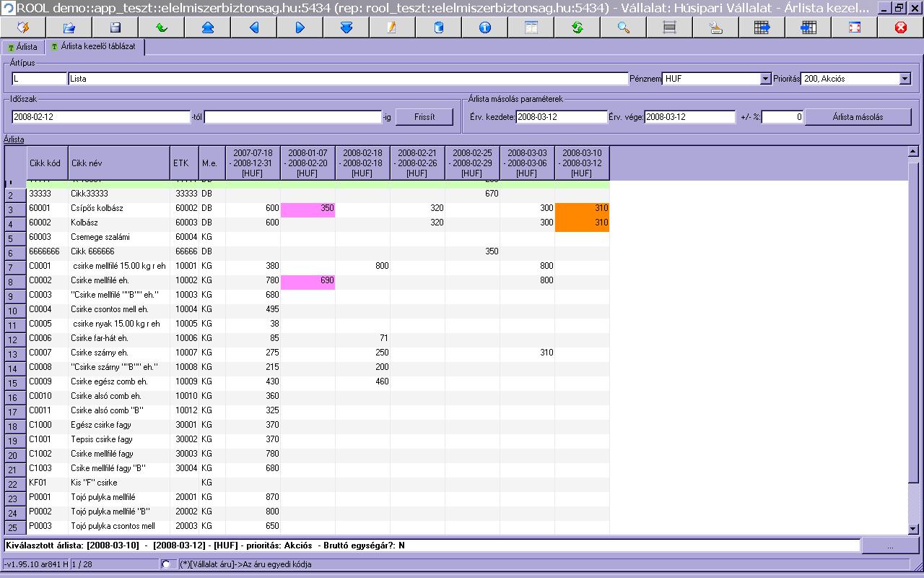Switch to the Árlista tab
The width and height of the screenshot is (924, 578).
[x=22, y=47]
